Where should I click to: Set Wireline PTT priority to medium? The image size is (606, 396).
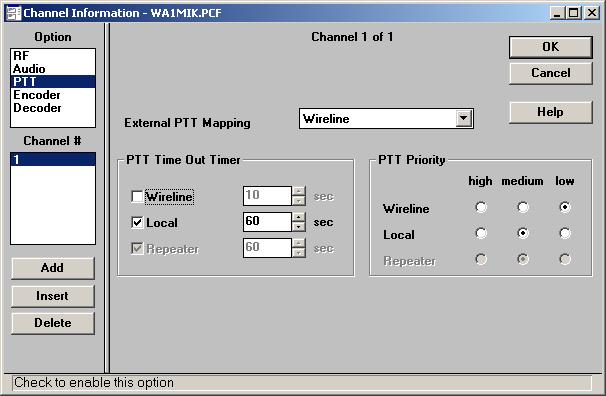pyautogui.click(x=523, y=207)
